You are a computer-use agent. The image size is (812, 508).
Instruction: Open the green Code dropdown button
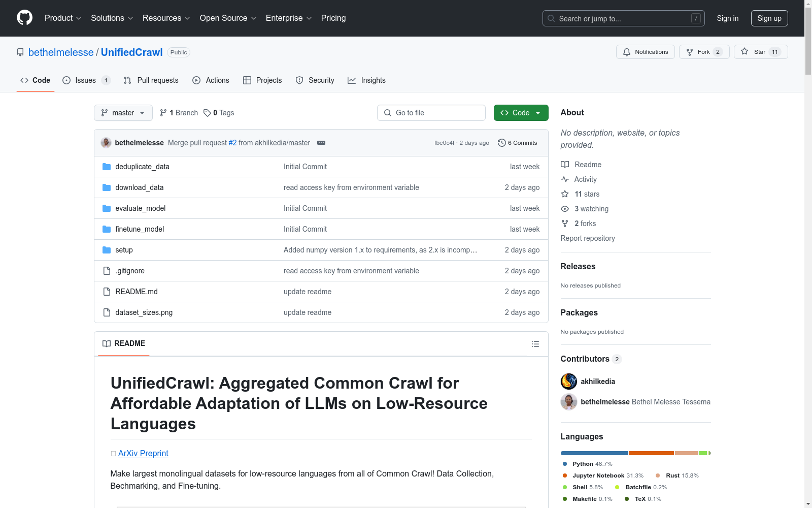tap(521, 113)
